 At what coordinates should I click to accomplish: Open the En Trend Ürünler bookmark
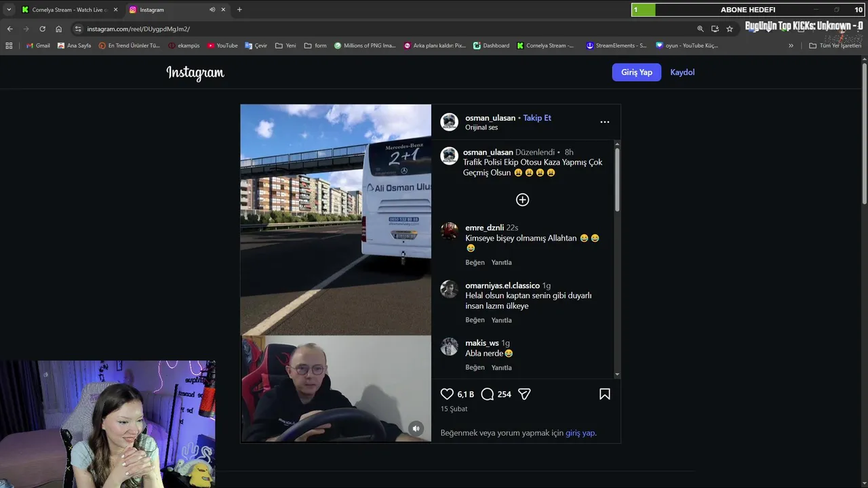130,45
